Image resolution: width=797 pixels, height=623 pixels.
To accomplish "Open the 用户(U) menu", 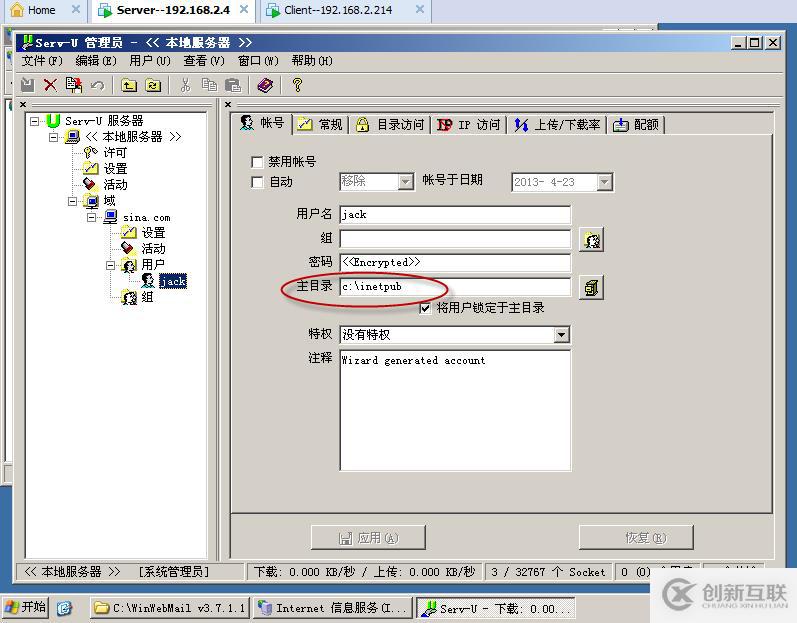I will 149,61.
